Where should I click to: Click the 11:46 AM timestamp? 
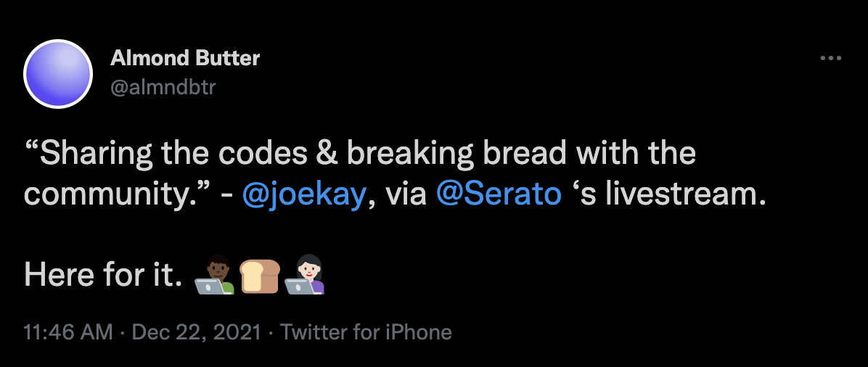coord(68,332)
